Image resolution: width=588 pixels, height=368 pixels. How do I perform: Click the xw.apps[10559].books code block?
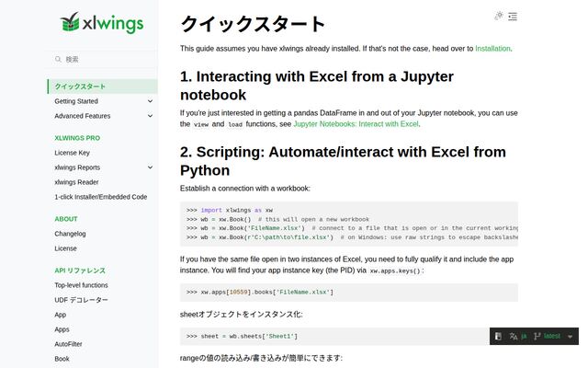click(349, 293)
